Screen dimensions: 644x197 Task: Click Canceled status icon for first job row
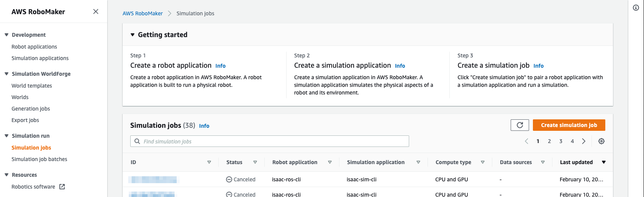pos(229,179)
